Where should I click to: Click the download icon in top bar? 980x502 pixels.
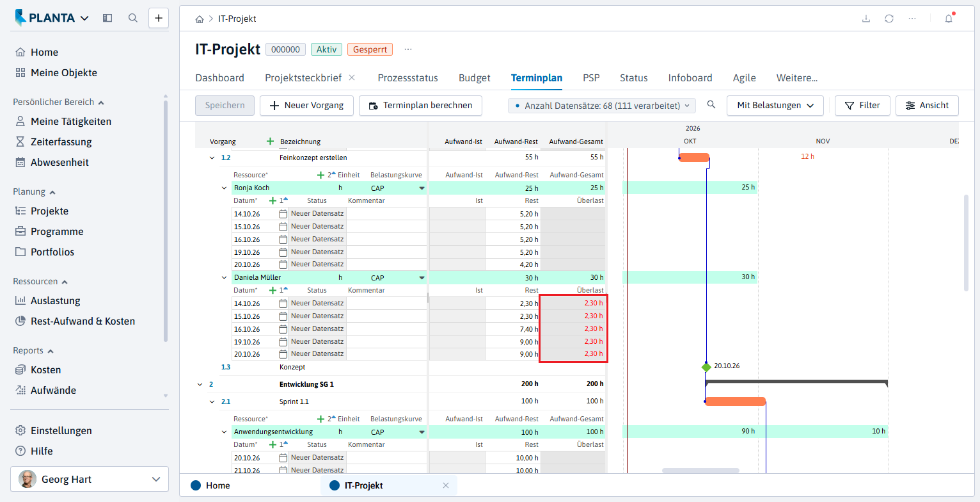[866, 19]
